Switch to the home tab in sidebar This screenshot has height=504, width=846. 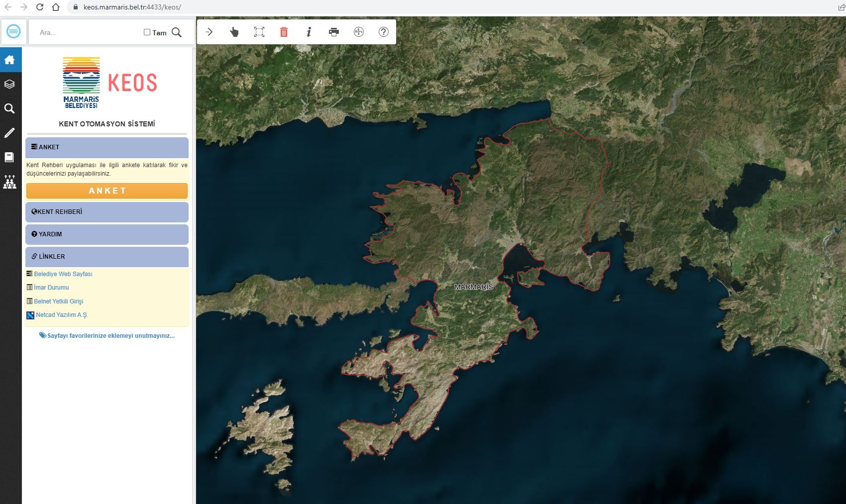pos(9,60)
